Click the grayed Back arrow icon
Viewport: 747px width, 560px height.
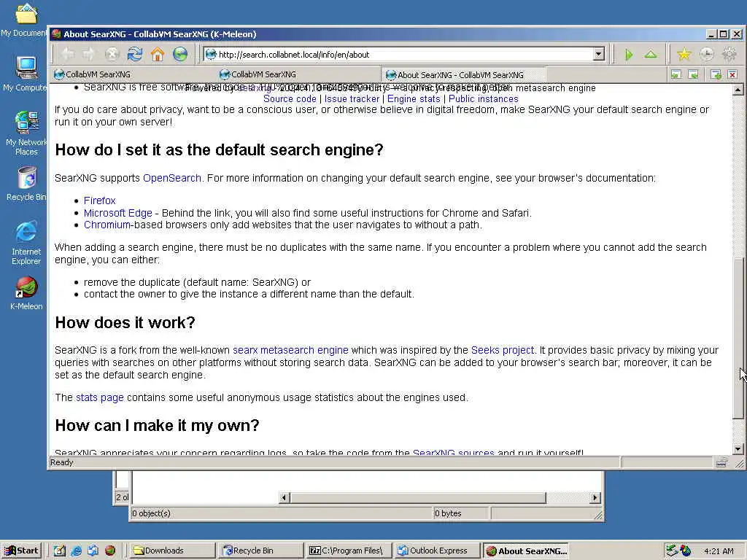pos(68,54)
